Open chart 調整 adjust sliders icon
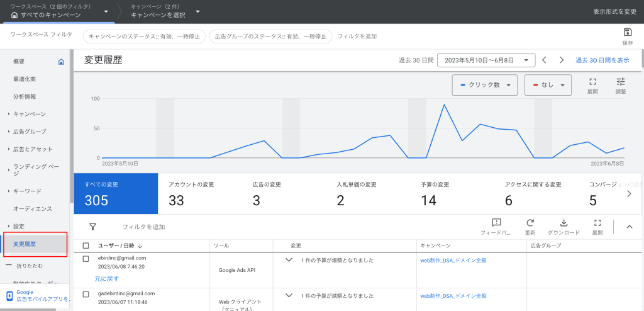The width and height of the screenshot is (644, 311). (621, 81)
